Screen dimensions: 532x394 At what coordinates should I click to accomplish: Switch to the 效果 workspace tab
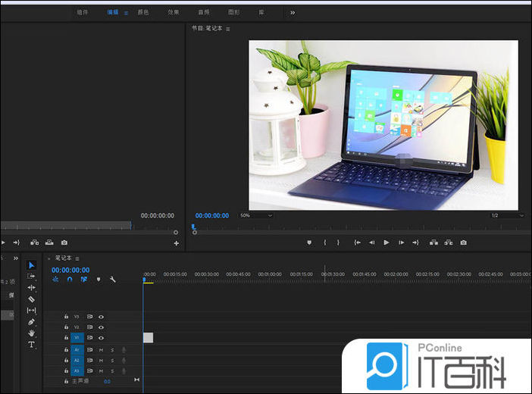click(x=174, y=12)
